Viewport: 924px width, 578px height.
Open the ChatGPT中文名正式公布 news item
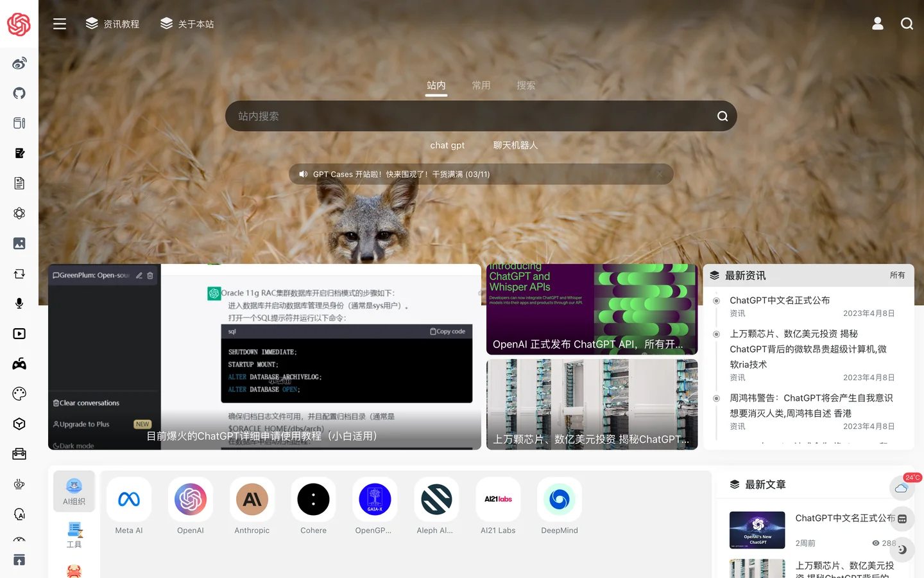(780, 300)
